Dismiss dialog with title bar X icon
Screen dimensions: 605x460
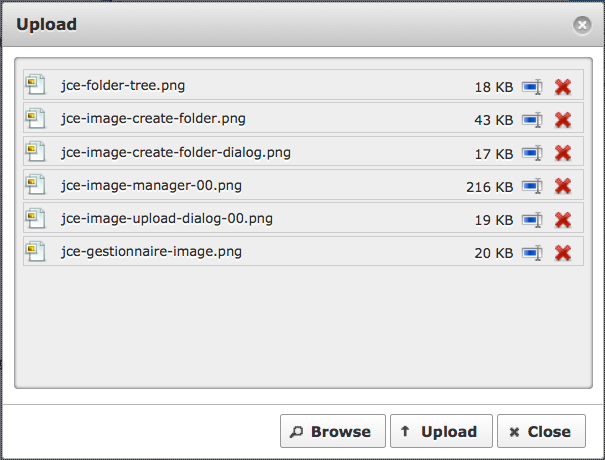coord(582,25)
